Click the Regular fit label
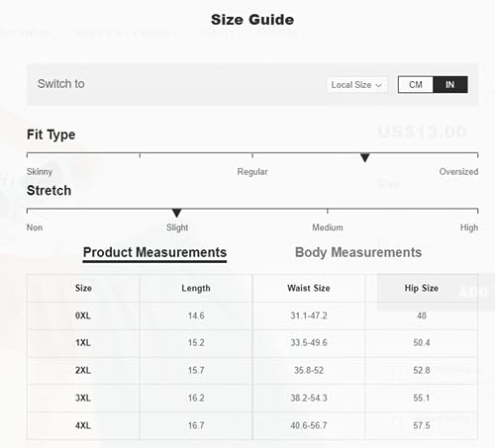The image size is (495, 448). pos(252,172)
